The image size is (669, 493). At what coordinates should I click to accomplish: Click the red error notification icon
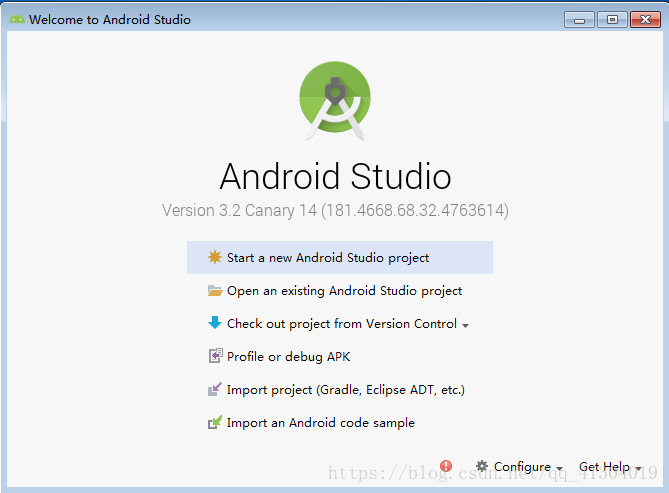point(446,466)
